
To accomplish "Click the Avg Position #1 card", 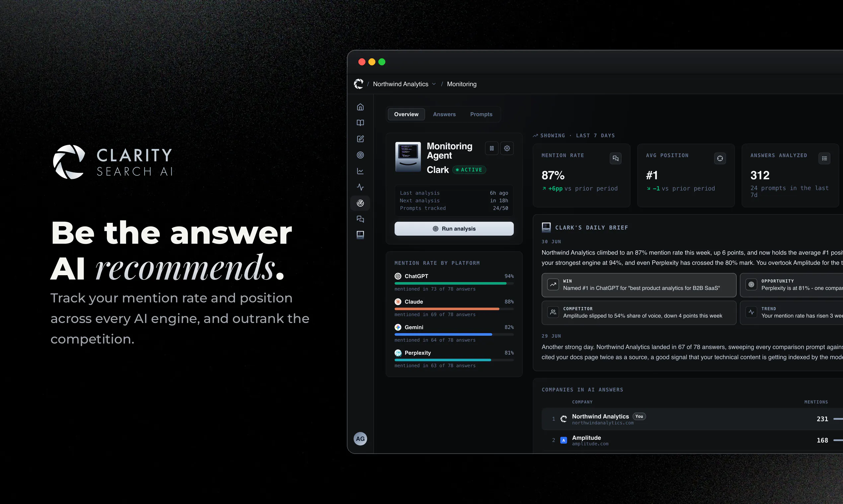I will click(x=686, y=175).
